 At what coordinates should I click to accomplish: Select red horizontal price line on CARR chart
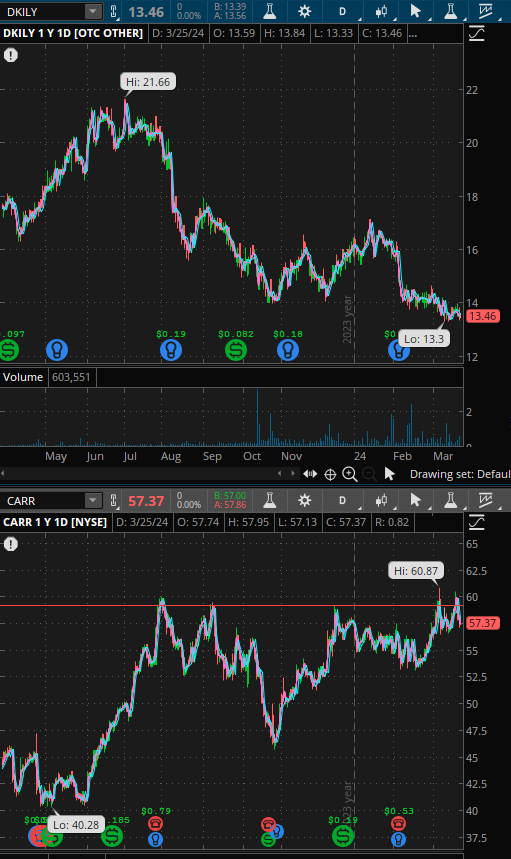tap(232, 605)
